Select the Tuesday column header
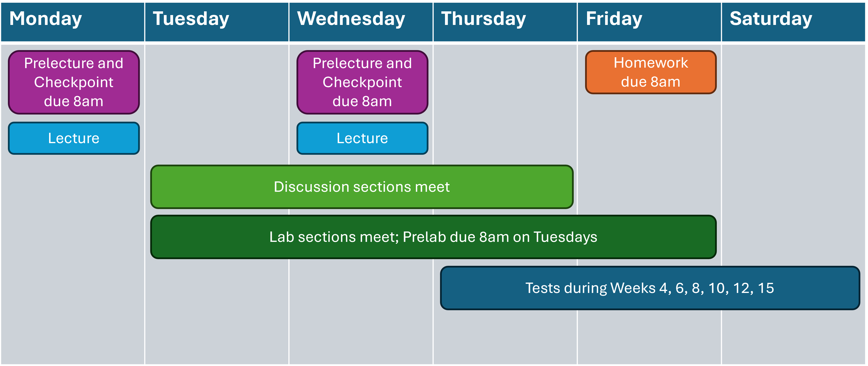This screenshot has height=366, width=868. [x=217, y=22]
